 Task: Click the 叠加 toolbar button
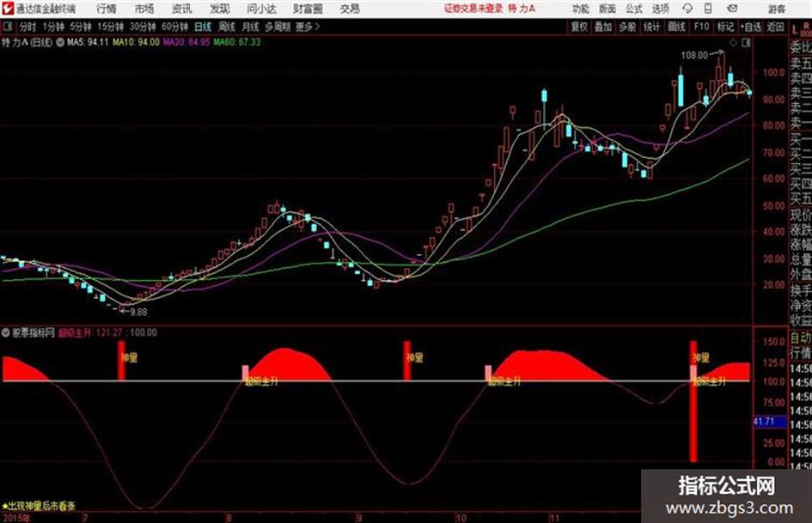pos(603,27)
